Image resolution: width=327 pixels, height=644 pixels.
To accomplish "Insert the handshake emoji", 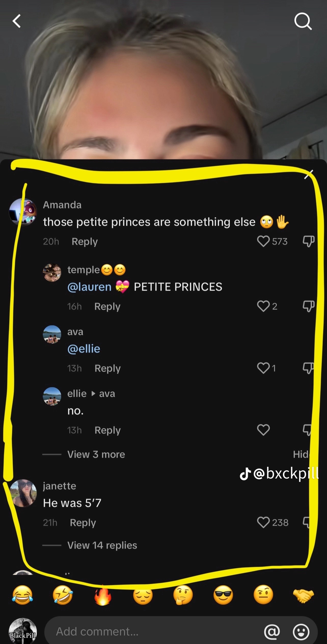I will tap(303, 595).
